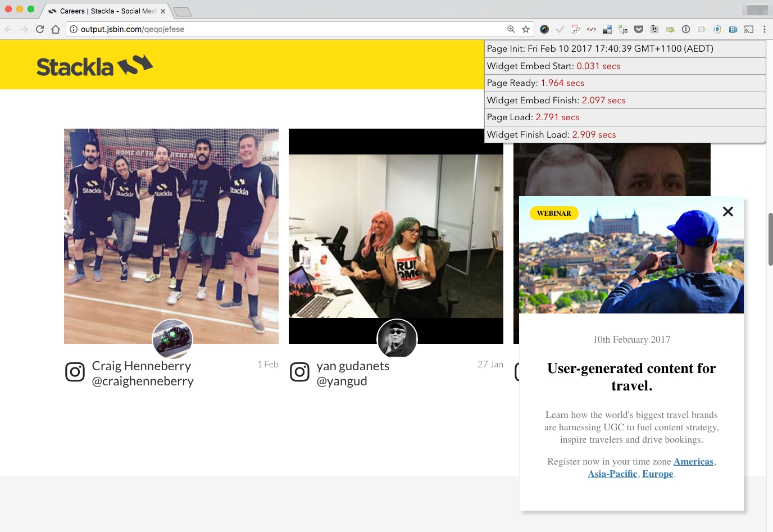Click the zoom magnifier icon in address bar
Image resolution: width=773 pixels, height=532 pixels.
click(x=511, y=29)
